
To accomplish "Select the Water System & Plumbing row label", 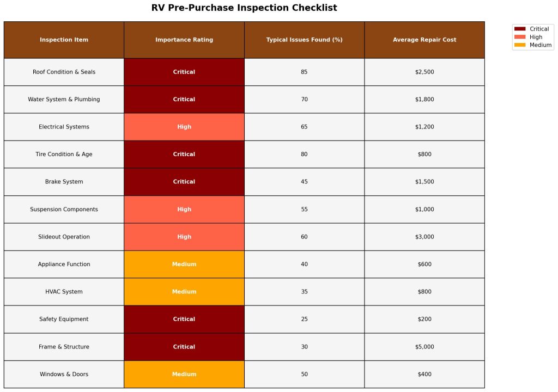I will coord(64,100).
